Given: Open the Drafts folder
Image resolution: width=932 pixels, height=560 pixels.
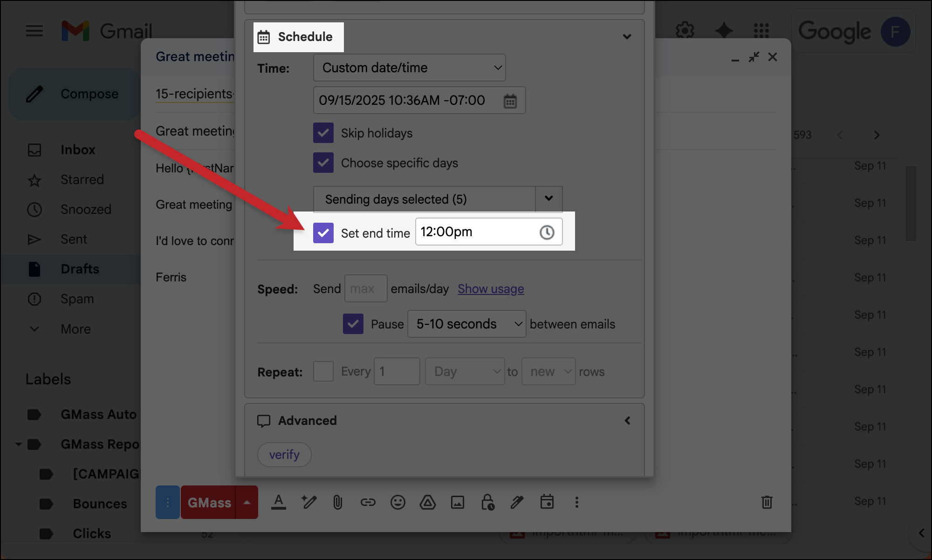Looking at the screenshot, I should pyautogui.click(x=80, y=269).
